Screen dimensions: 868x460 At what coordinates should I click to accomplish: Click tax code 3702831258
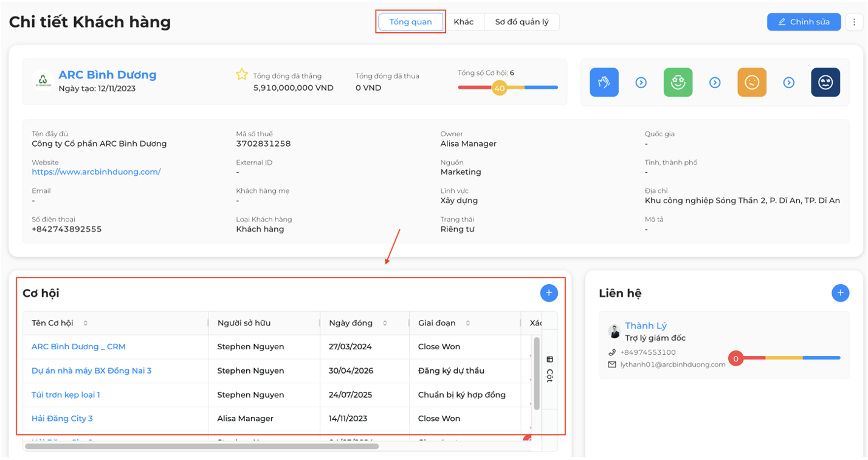(x=263, y=144)
